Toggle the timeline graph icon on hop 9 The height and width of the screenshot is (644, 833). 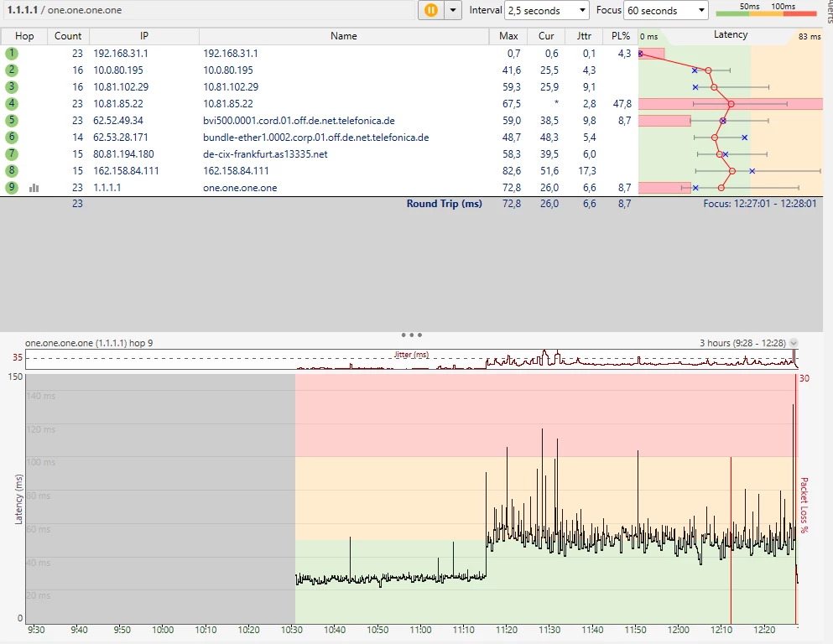point(34,188)
